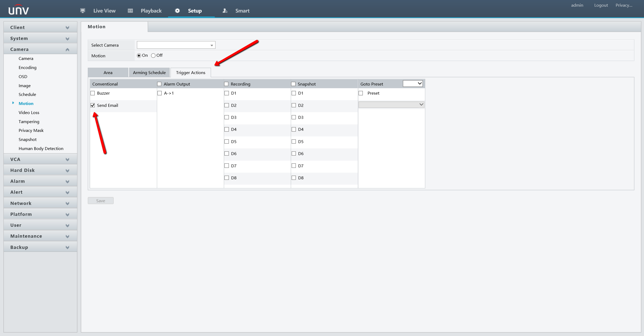Open Video Loss in Camera menu
Screen dimensions: 644x336
[x=29, y=112]
